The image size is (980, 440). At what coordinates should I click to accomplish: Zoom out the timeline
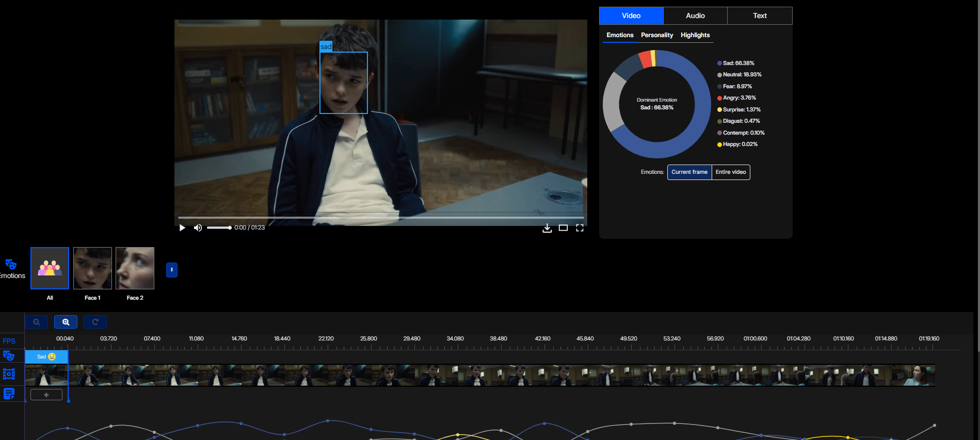[x=37, y=322]
